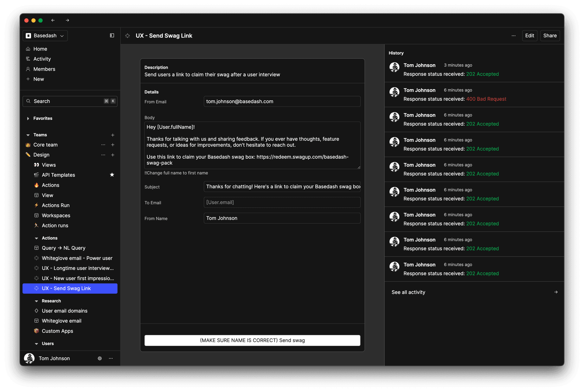Open Action runs item
The height and width of the screenshot is (392, 584).
pyautogui.click(x=70, y=226)
